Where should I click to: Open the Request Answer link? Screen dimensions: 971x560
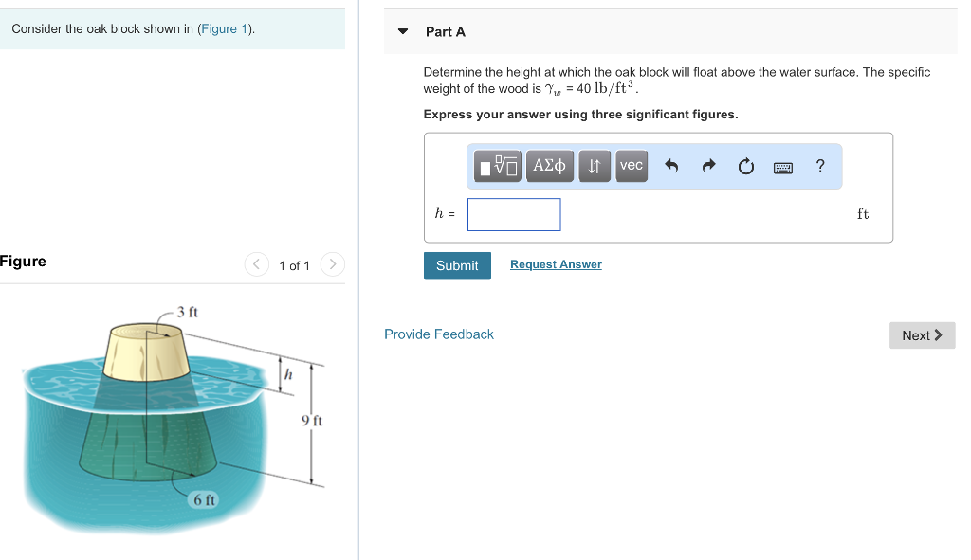click(555, 263)
